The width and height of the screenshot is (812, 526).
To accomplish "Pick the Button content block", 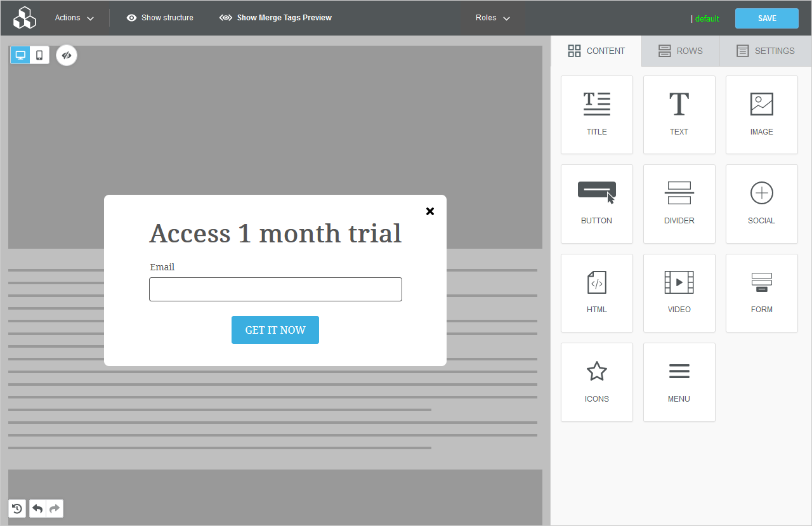I will [596, 204].
